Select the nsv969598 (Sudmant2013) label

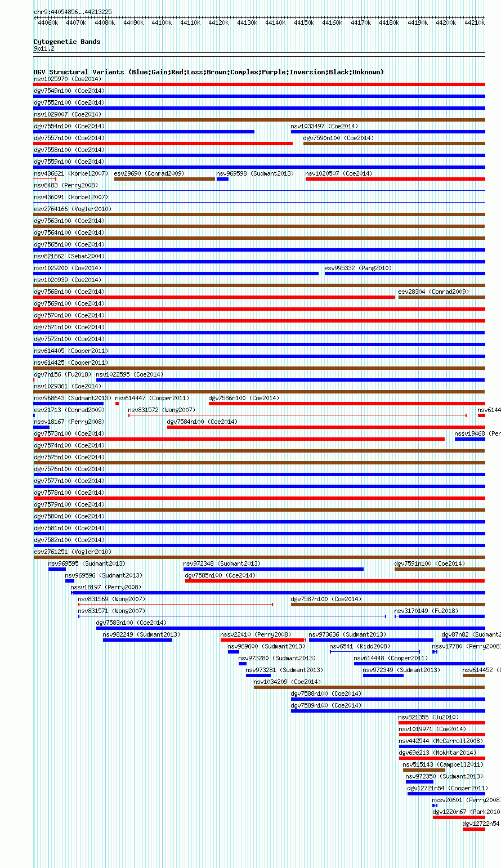click(255, 174)
